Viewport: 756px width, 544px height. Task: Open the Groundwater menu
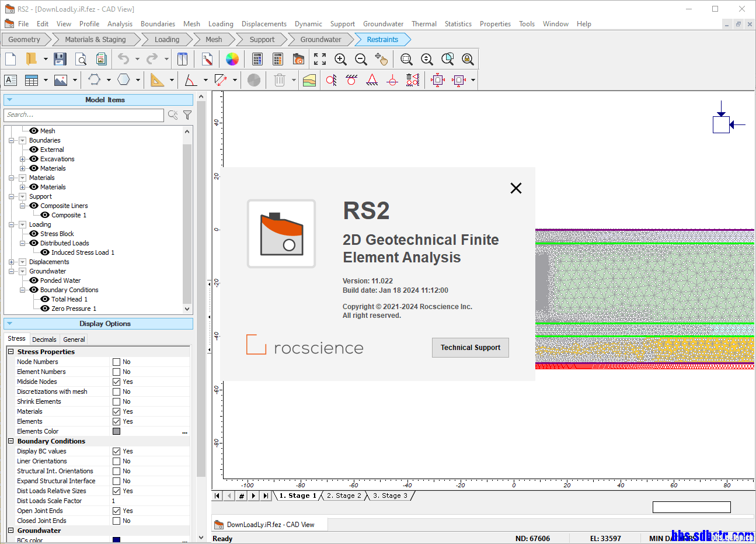383,24
